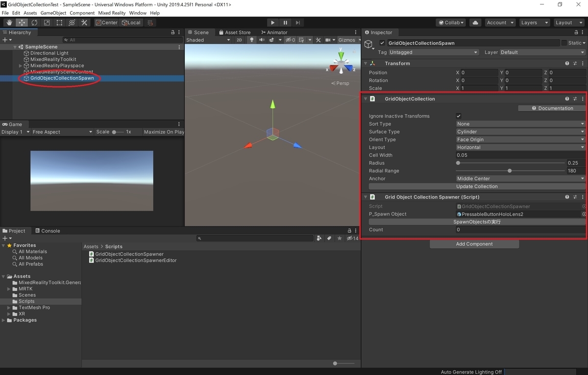Toggle grid snapping icon in toolbar
This screenshot has width=588, height=375.
150,23
